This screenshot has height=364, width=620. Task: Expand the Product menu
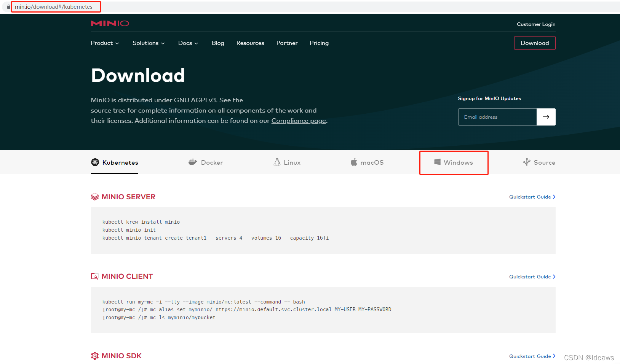pyautogui.click(x=105, y=43)
